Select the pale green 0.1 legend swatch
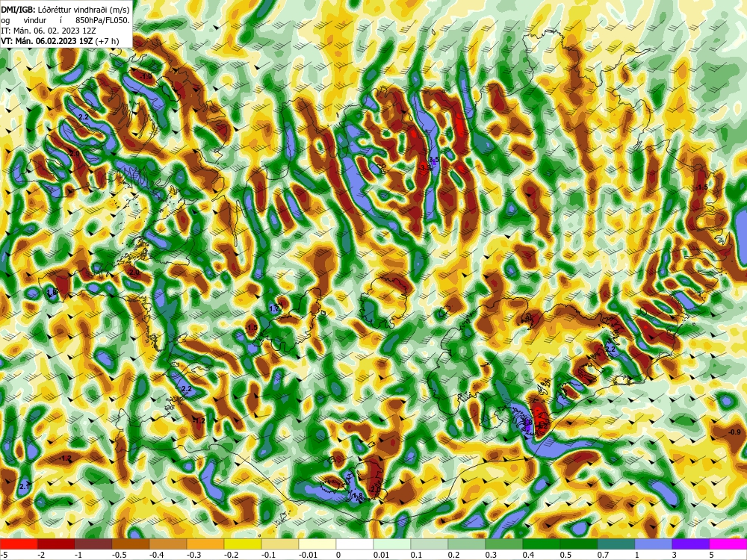This screenshot has width=747, height=560. pos(430,544)
